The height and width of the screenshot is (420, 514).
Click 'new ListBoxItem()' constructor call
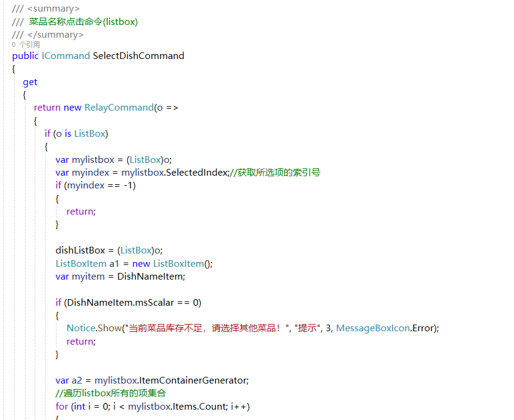pyautogui.click(x=172, y=263)
